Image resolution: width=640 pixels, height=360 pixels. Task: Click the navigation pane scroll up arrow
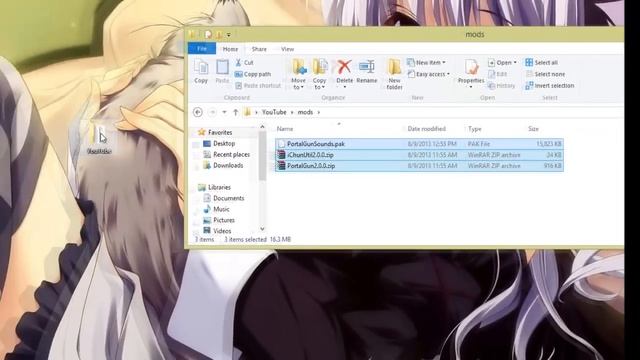click(262, 127)
